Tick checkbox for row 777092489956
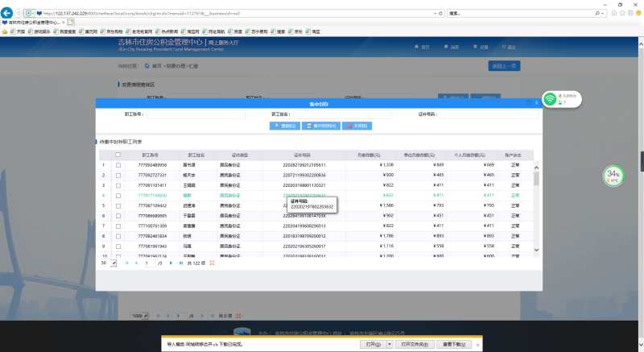The height and width of the screenshot is (352, 644). [118, 165]
